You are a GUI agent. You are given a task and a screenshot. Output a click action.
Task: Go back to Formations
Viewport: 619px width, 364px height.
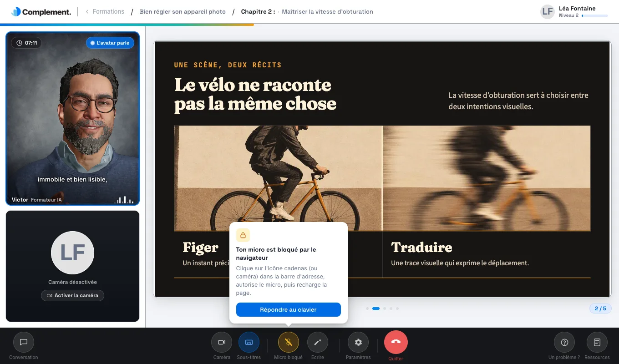[x=105, y=12]
